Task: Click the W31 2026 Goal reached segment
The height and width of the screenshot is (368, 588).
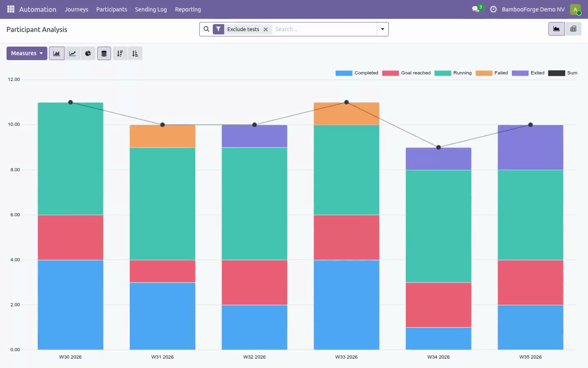Action: pyautogui.click(x=162, y=271)
